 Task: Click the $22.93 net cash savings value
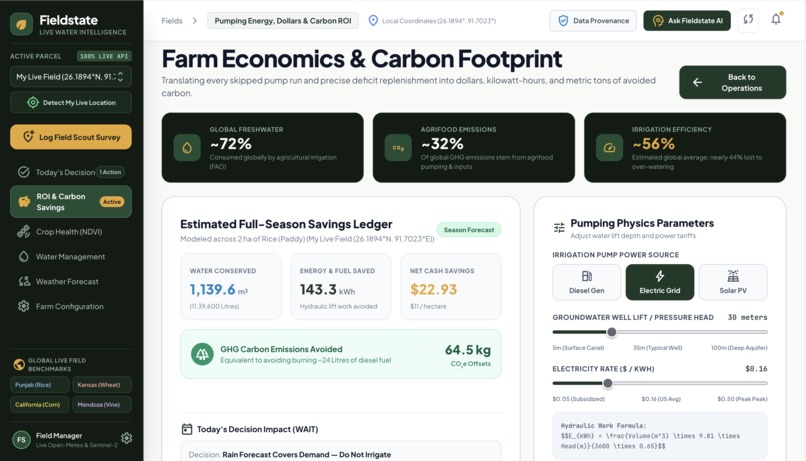pyautogui.click(x=433, y=290)
